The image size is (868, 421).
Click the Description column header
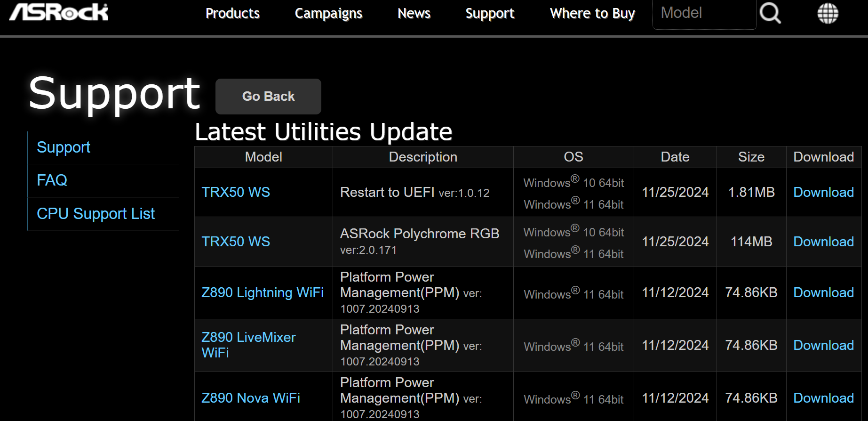pos(423,157)
